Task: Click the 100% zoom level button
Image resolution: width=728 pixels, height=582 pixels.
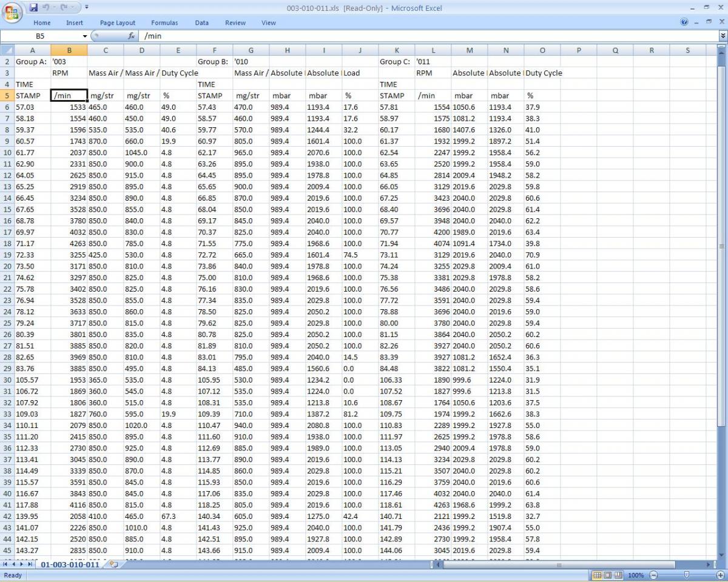Action: pos(635,575)
